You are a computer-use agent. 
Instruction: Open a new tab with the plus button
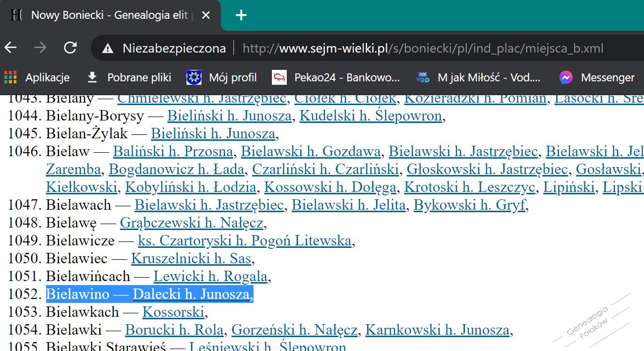pos(241,15)
